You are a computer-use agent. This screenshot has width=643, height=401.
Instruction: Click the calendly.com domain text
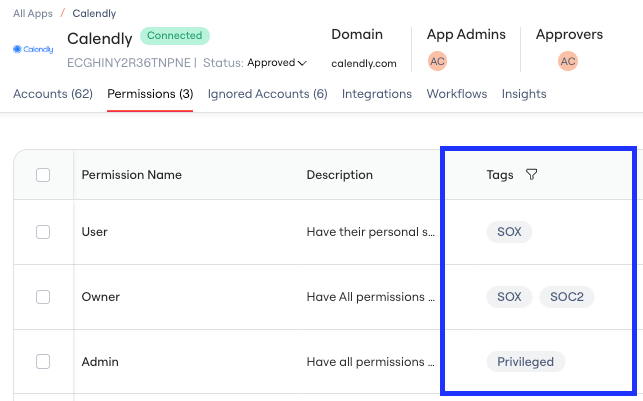tap(364, 64)
